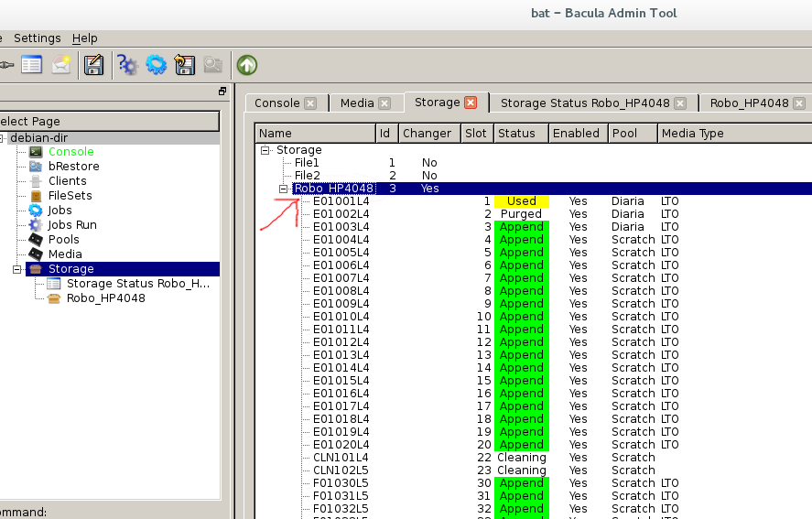Select the File2 storage row
Screen dimensions: 812x519
point(308,176)
